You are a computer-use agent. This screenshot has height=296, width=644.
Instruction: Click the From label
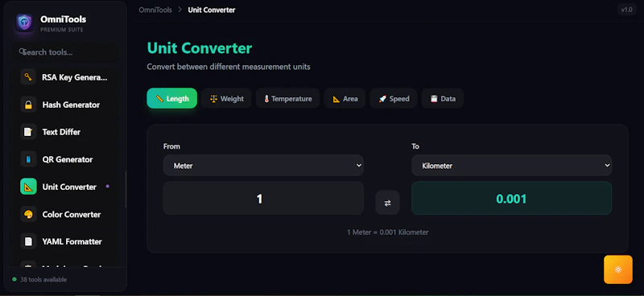(171, 146)
